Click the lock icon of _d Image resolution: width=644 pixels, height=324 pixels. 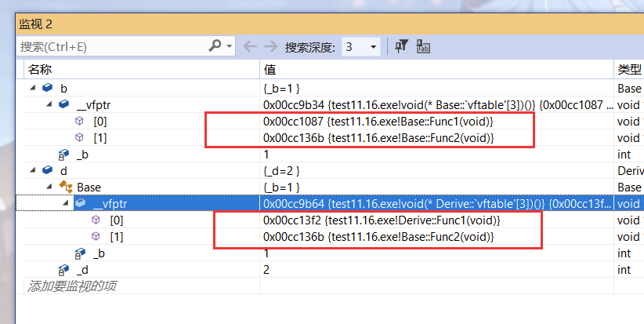point(63,270)
